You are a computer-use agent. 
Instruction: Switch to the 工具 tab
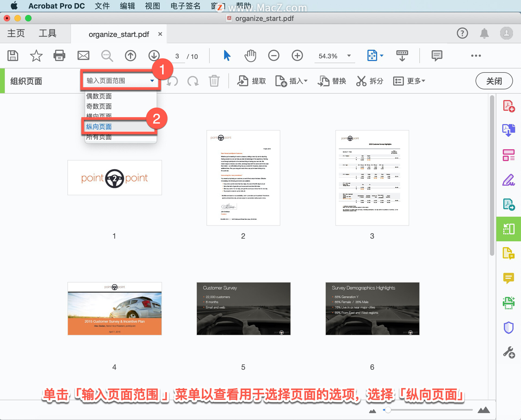[47, 33]
